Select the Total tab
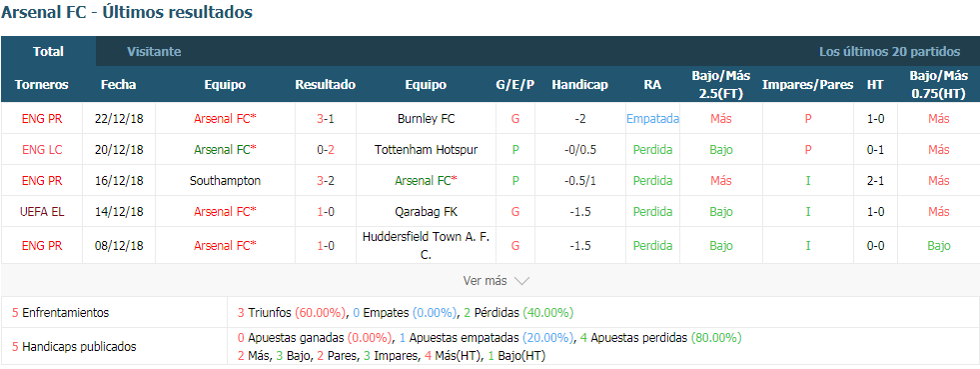The width and height of the screenshot is (980, 369). point(48,52)
